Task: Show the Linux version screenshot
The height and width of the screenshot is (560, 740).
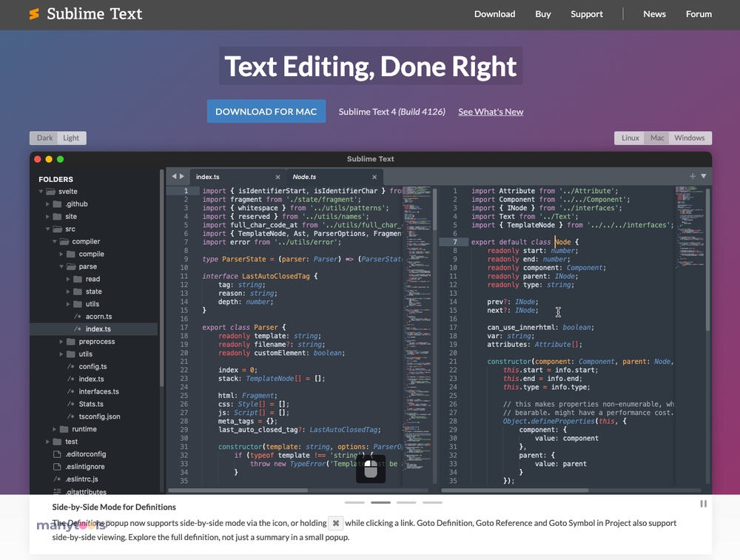Action: 630,138
